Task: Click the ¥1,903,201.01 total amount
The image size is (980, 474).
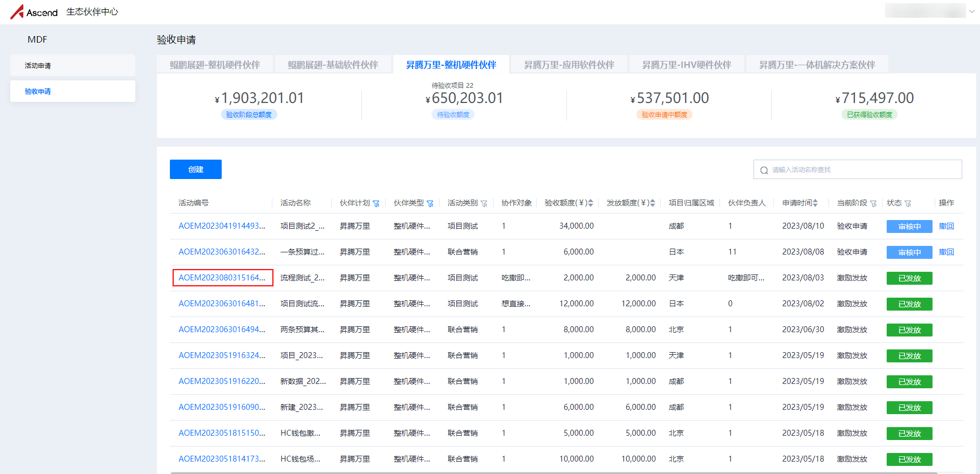Action: pos(259,98)
